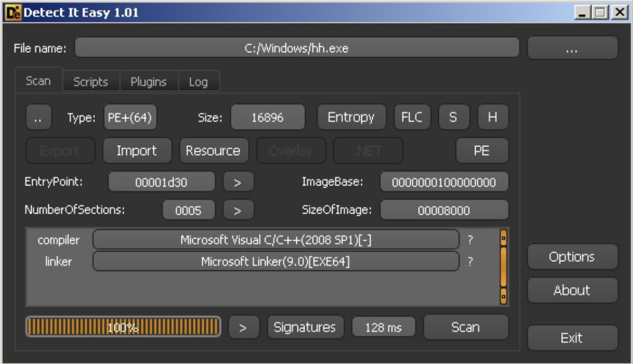633x364 pixels.
Task: Maximize the Detect It Easy window
Action: tap(600, 13)
